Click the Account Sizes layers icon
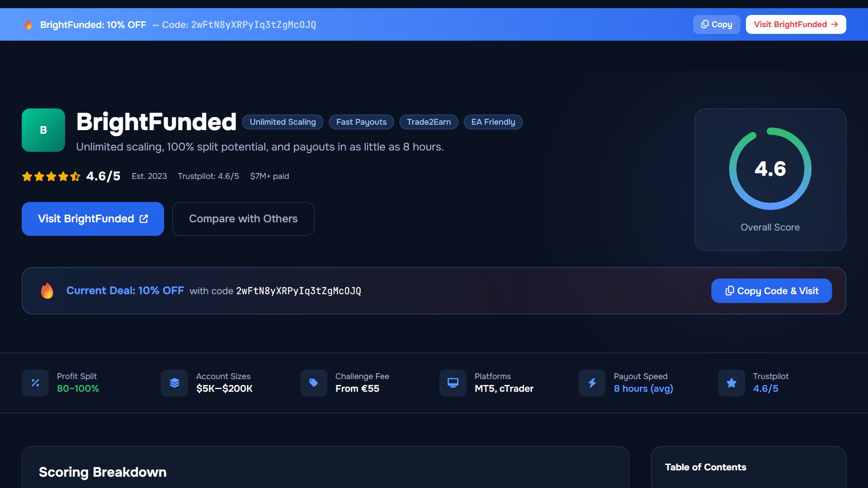 click(x=175, y=383)
